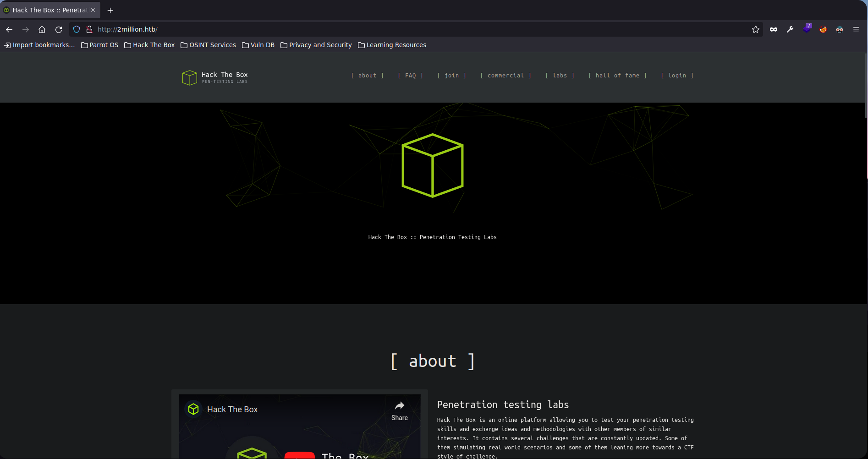Reload the current page
The width and height of the screenshot is (868, 459).
coord(59,29)
